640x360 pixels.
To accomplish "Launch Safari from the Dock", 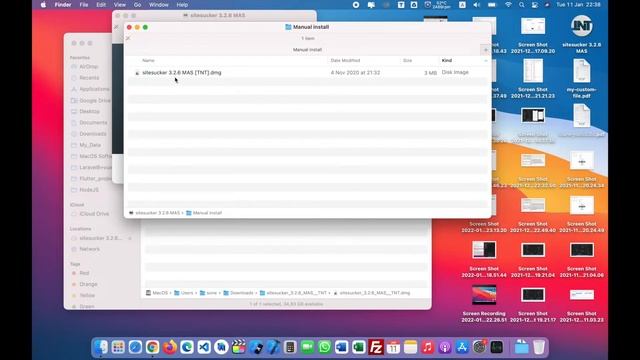I will [135, 347].
